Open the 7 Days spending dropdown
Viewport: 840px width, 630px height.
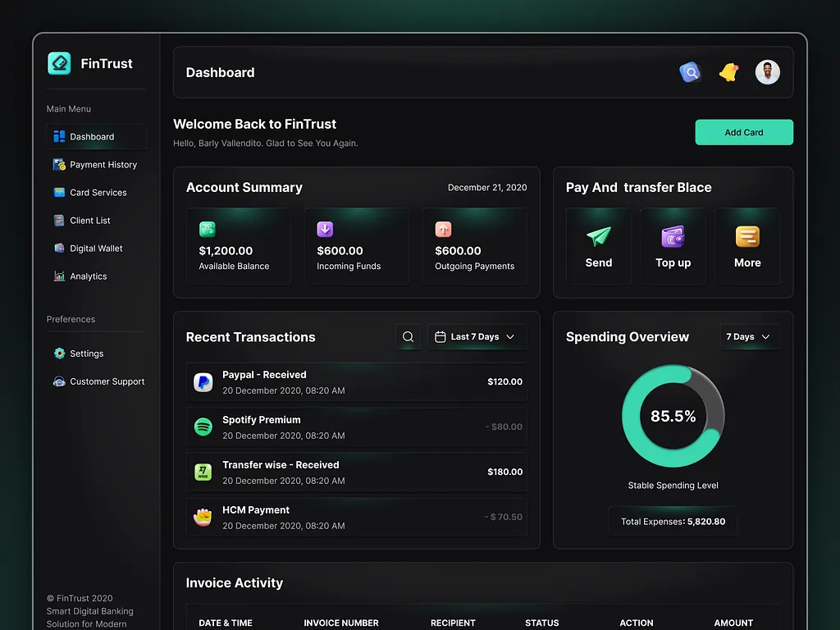point(749,336)
